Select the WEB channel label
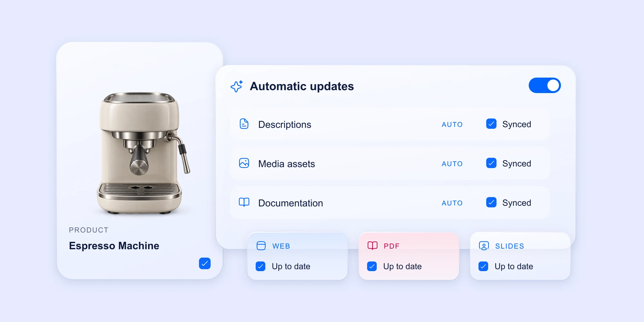 [x=281, y=246]
